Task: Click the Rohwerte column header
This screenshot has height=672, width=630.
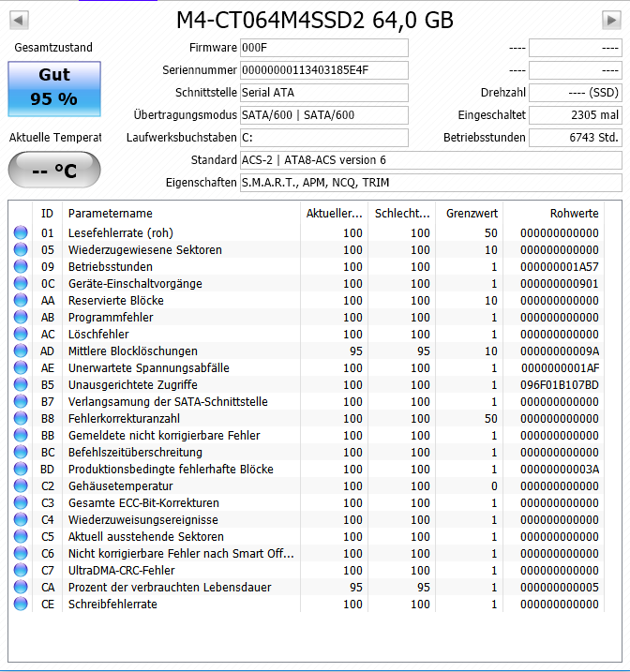Action: click(554, 214)
